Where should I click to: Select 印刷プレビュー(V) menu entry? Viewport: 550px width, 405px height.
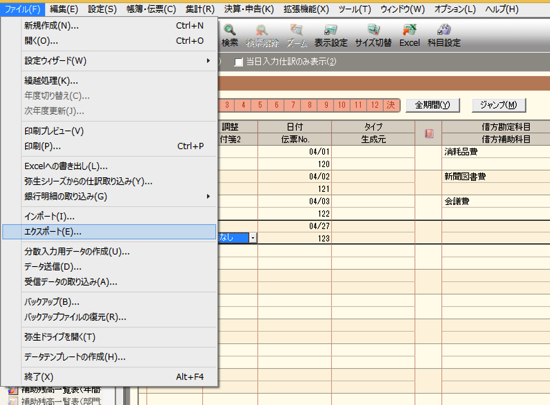point(109,131)
